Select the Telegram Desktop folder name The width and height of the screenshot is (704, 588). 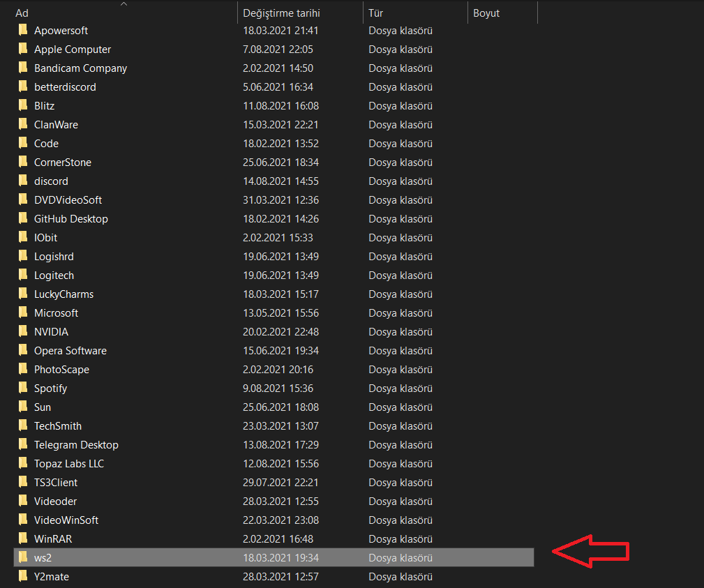[76, 445]
